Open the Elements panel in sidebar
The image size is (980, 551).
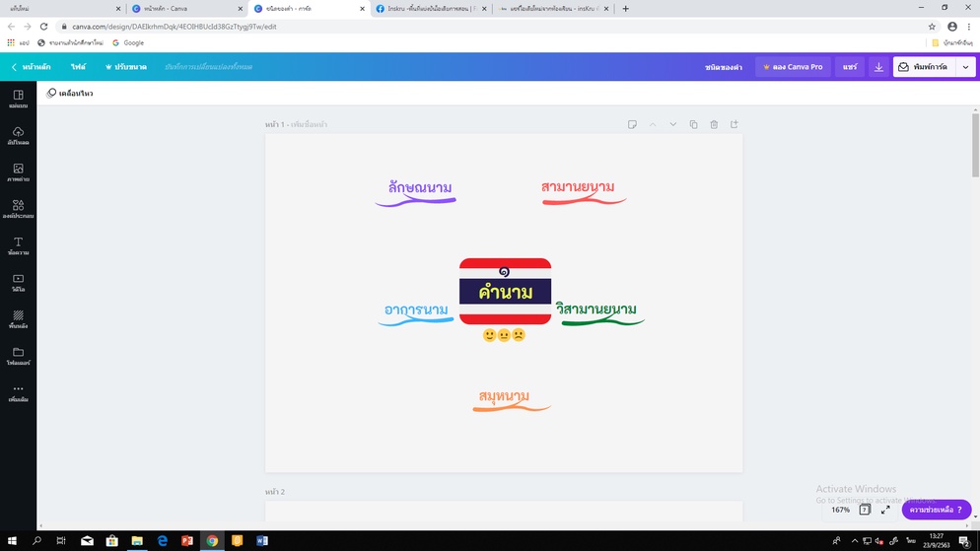tap(18, 209)
